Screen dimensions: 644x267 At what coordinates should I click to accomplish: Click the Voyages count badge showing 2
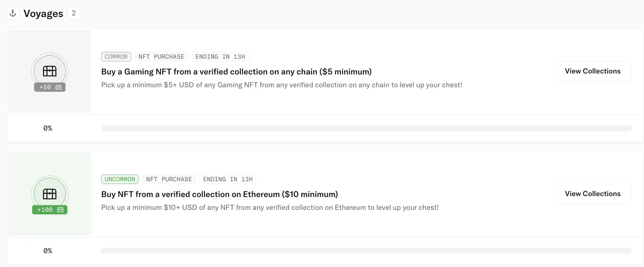click(74, 13)
